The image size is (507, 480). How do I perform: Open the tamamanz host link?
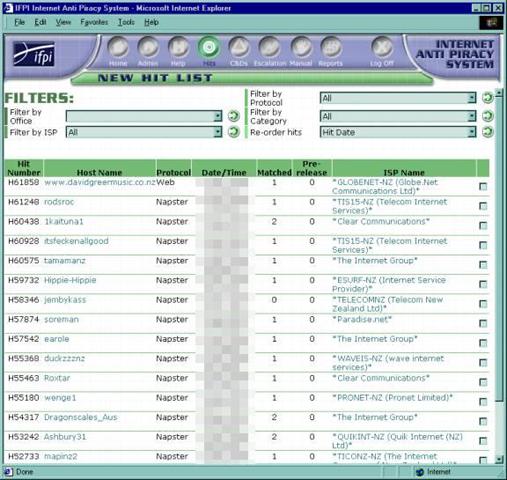[x=65, y=261]
